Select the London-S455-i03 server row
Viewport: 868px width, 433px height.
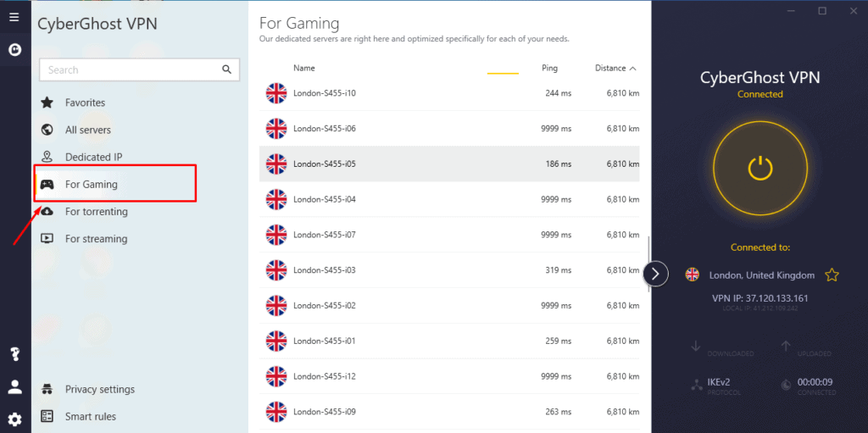[x=449, y=270]
